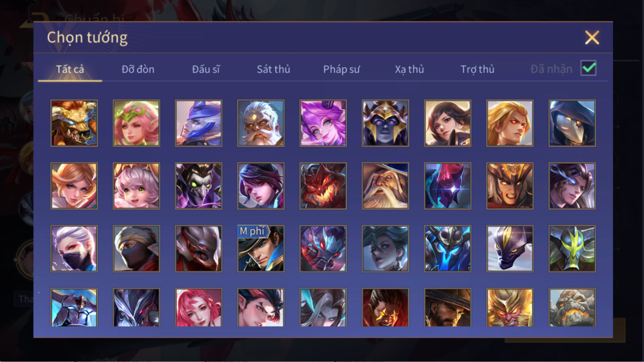The width and height of the screenshot is (644, 362).
Task: Open the 'Đấu sĩ' tab
Action: 206,69
